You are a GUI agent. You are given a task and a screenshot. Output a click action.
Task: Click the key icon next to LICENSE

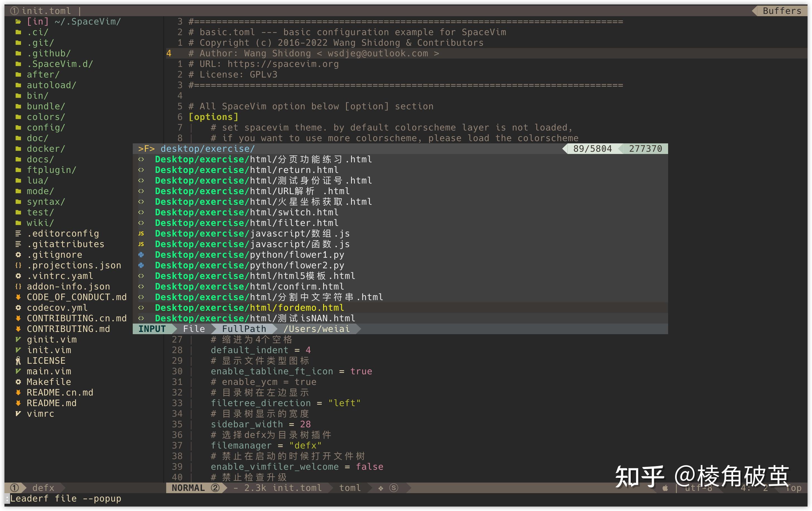click(18, 361)
